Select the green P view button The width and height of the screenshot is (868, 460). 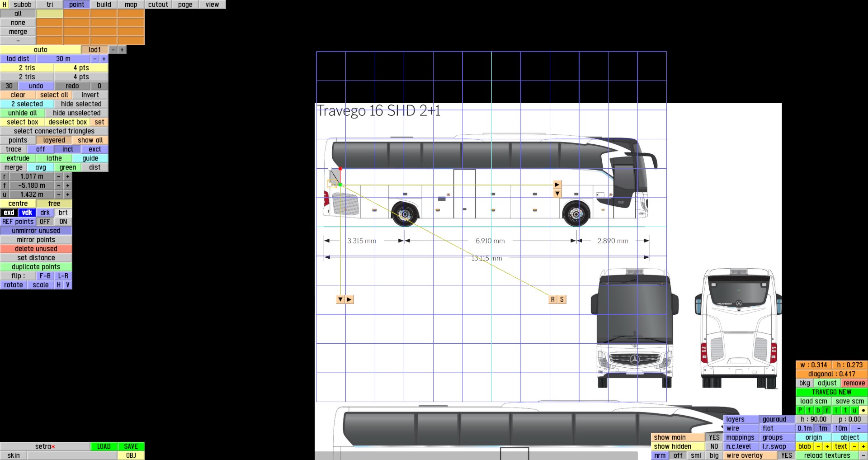point(800,410)
